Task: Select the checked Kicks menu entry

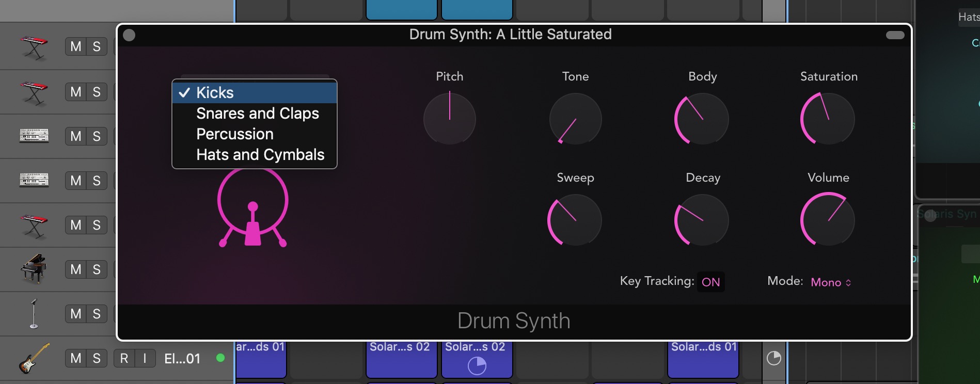Action: point(215,93)
